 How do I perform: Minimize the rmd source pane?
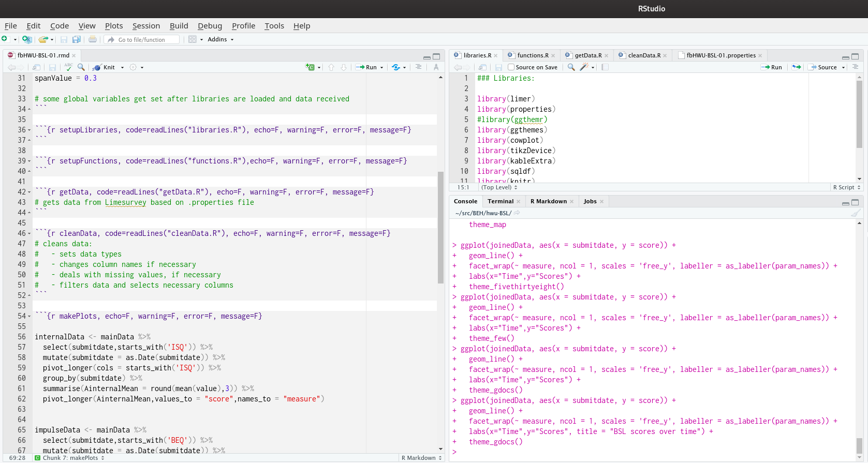[x=426, y=57]
